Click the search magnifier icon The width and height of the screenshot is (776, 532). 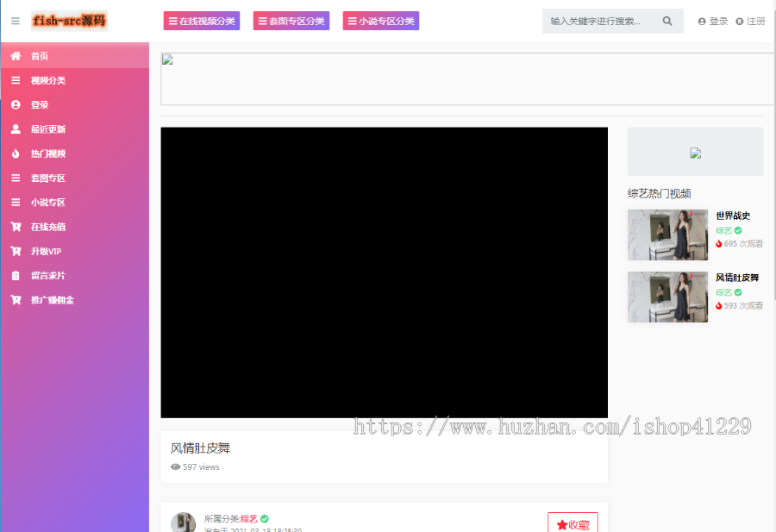point(667,21)
